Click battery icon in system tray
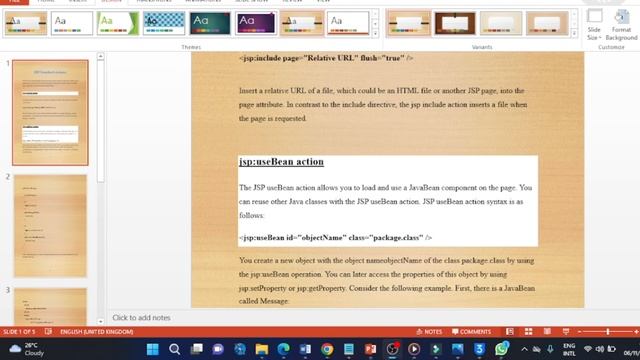The width and height of the screenshot is (640, 360). (x=611, y=349)
